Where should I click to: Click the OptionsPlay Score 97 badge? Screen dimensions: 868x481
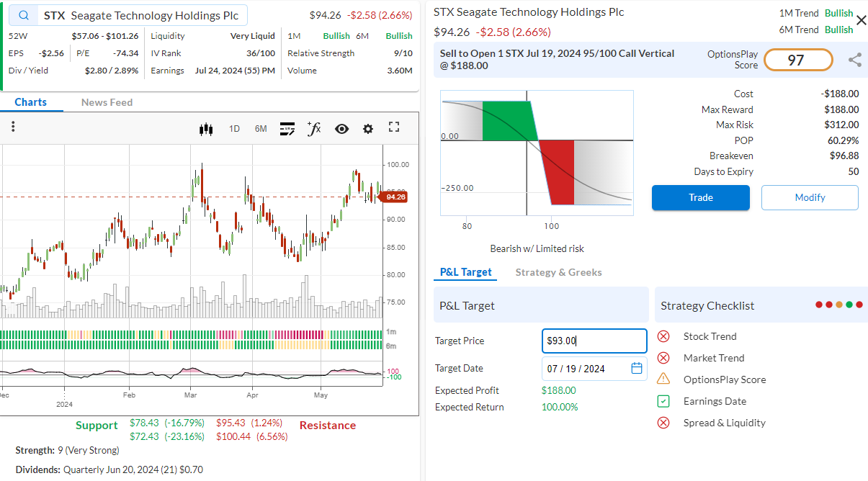[x=798, y=60]
